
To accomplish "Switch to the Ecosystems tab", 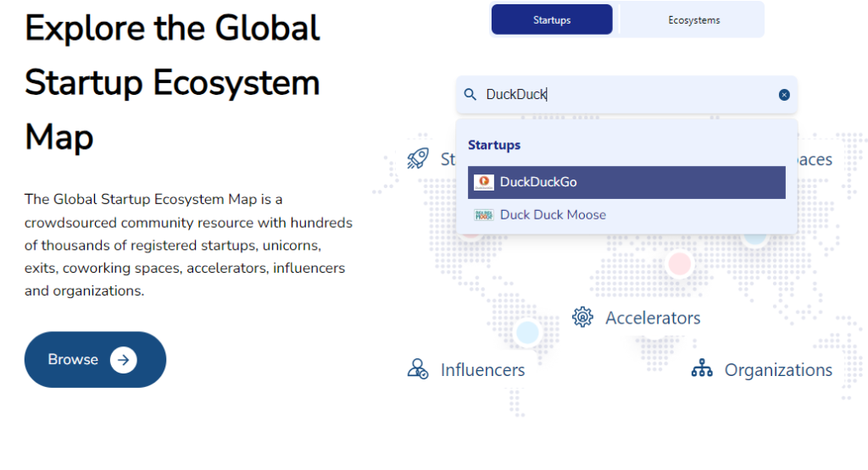I will pos(693,19).
